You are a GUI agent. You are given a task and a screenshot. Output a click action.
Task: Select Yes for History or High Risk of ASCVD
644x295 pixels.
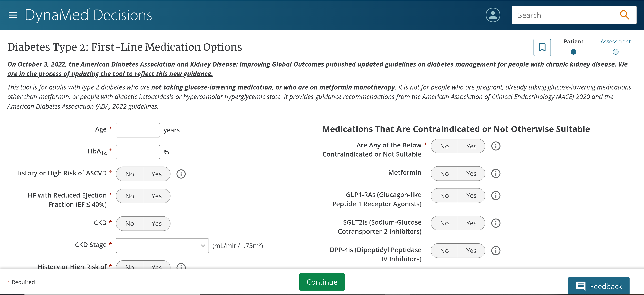point(157,174)
